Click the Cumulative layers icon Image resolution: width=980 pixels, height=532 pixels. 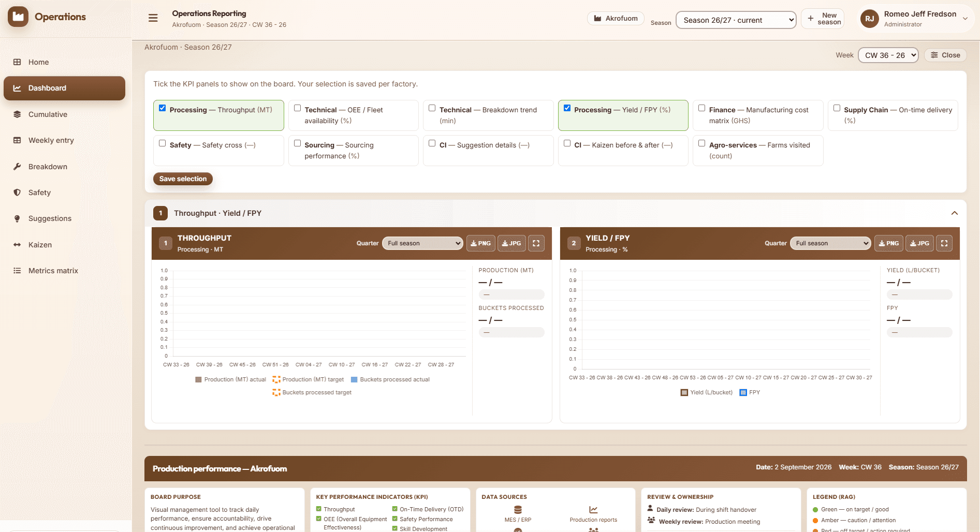(x=17, y=114)
